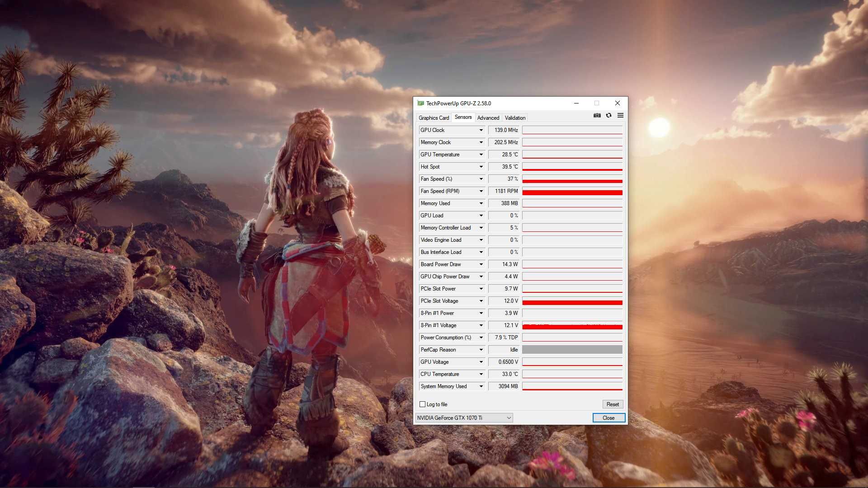Click the Memory Clock 202.5 MHz value
The height and width of the screenshot is (488, 868).
pyautogui.click(x=504, y=142)
